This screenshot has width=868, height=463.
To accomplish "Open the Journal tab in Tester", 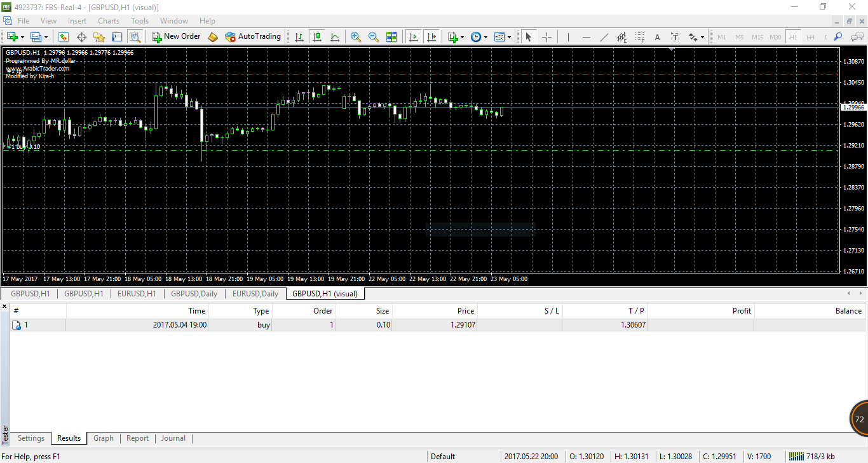I will tap(173, 438).
